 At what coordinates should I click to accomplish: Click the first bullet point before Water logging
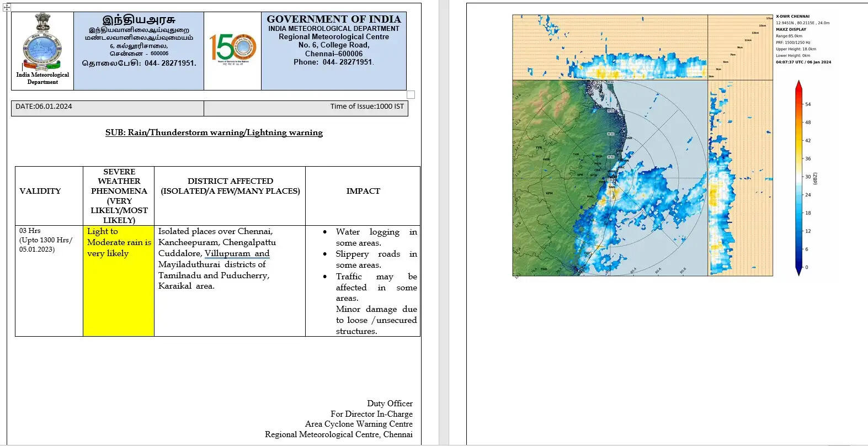tap(324, 232)
